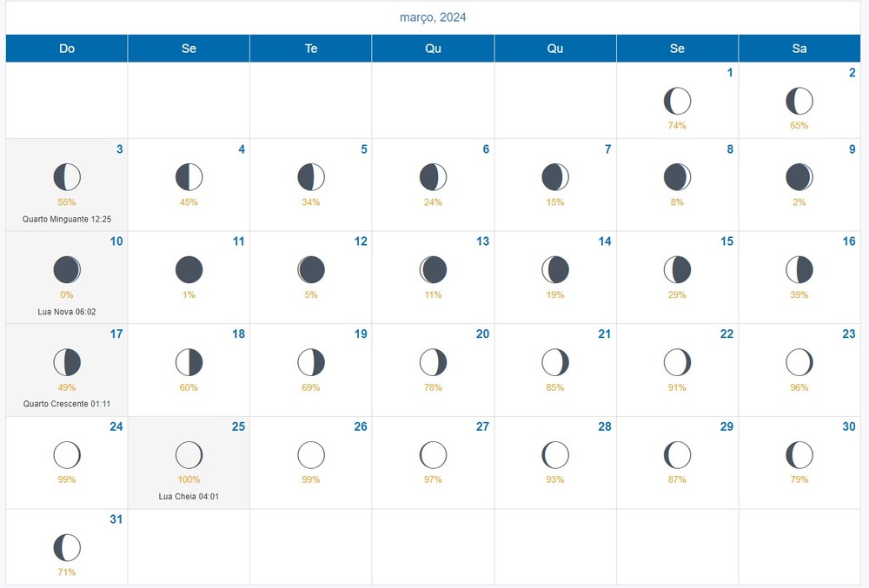Select the moon icon showing 1% on March 11
The image size is (869, 588).
189,269
